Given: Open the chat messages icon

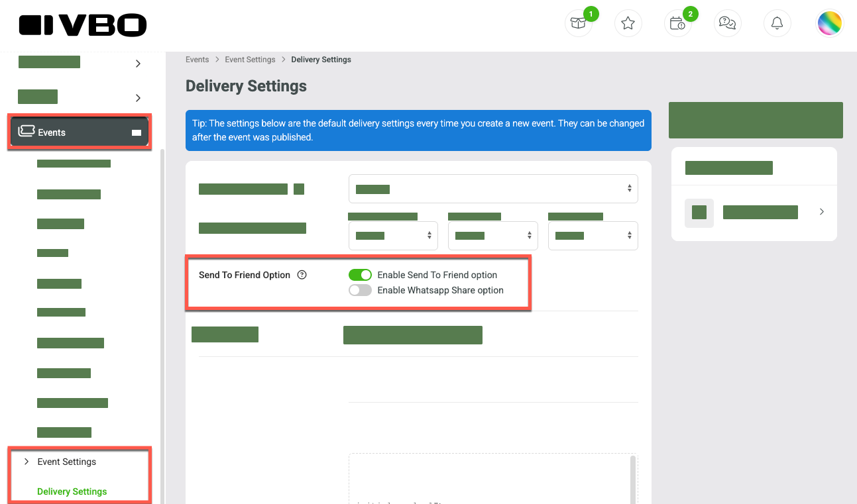Looking at the screenshot, I should tap(727, 24).
